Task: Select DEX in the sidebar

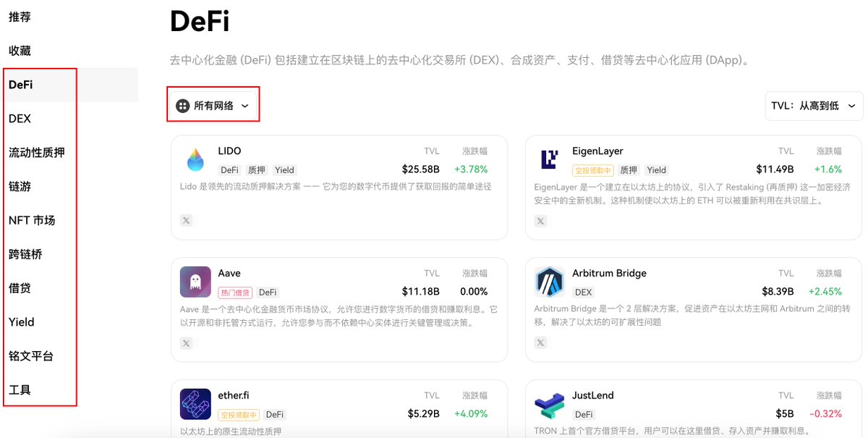Action: tap(20, 119)
